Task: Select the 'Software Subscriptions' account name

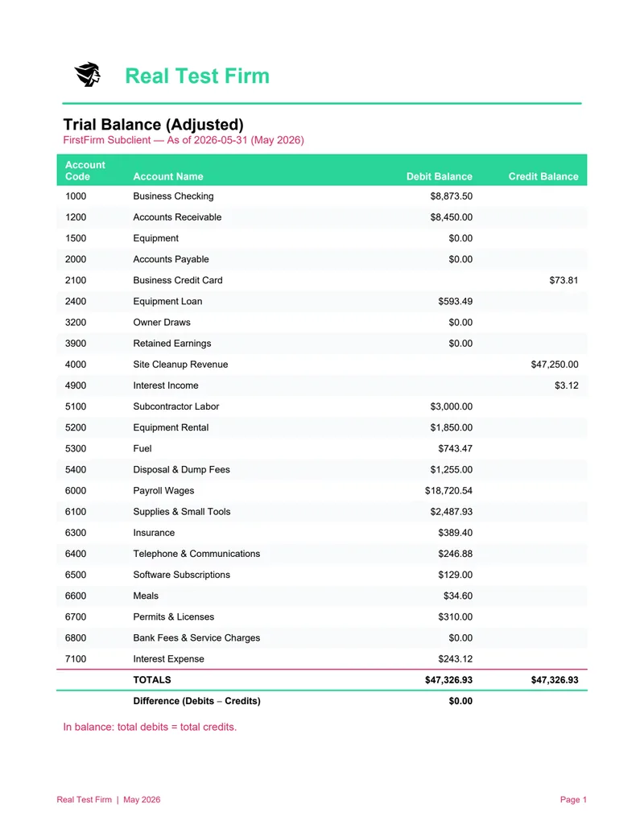Action: point(181,575)
